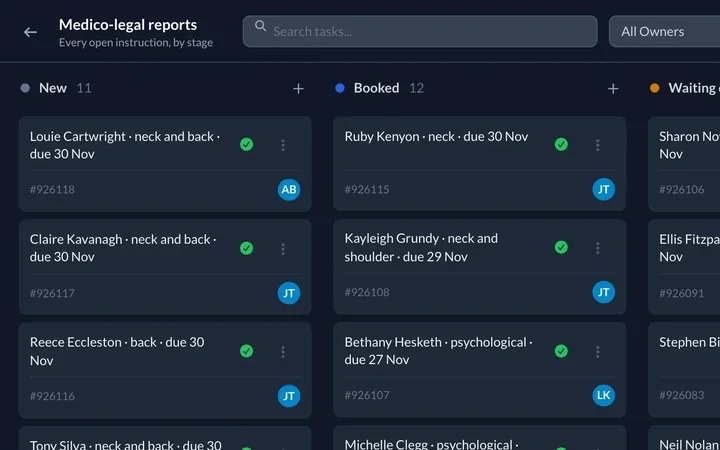Click LK avatar on card #926107
Screen dimensions: 720x450
tap(603, 395)
